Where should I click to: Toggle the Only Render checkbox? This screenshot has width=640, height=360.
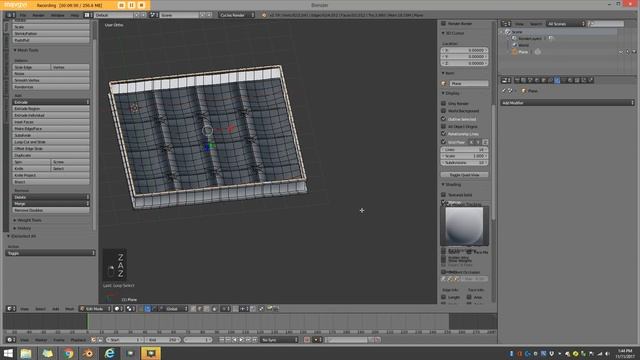click(x=444, y=103)
